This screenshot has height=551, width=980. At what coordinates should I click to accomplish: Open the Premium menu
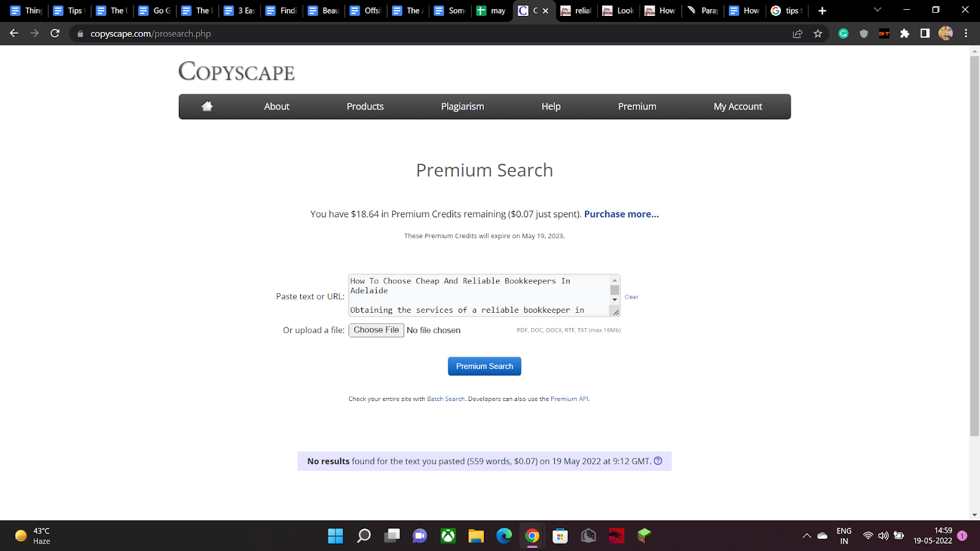tap(637, 107)
